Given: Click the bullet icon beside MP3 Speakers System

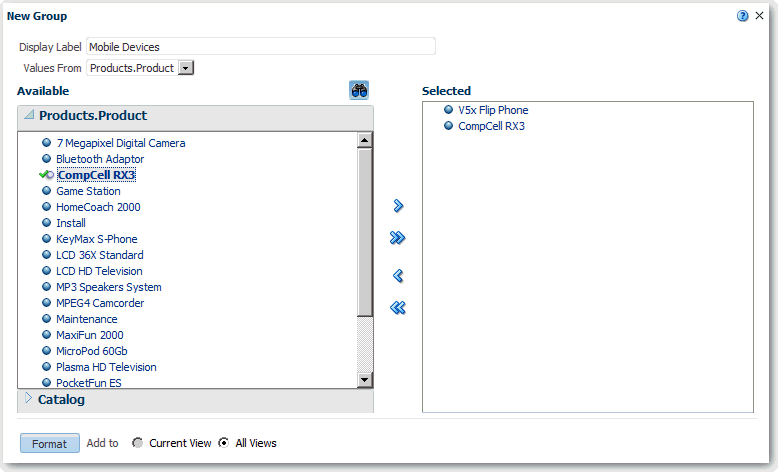Looking at the screenshot, I should coord(47,286).
